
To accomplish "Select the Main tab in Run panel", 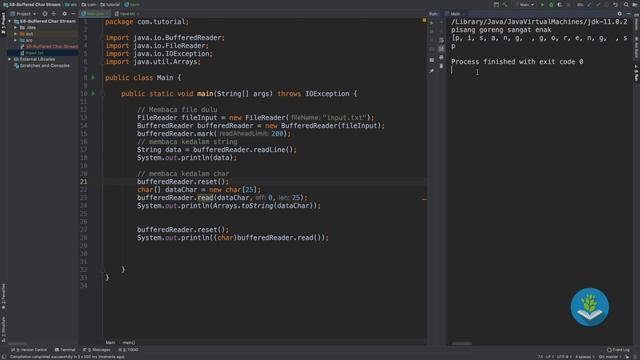I will tap(454, 13).
